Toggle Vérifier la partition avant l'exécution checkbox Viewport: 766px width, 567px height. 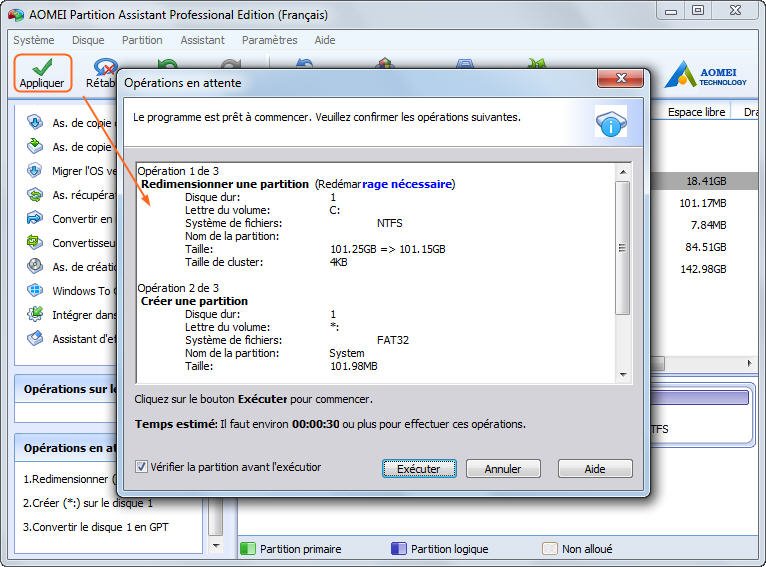click(x=141, y=467)
